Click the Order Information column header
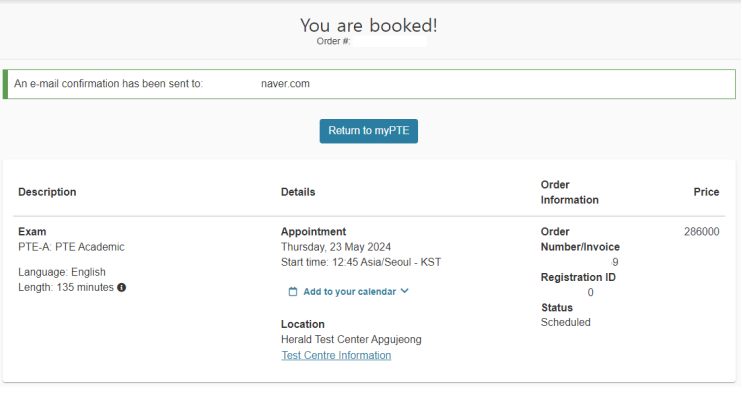 click(x=570, y=192)
